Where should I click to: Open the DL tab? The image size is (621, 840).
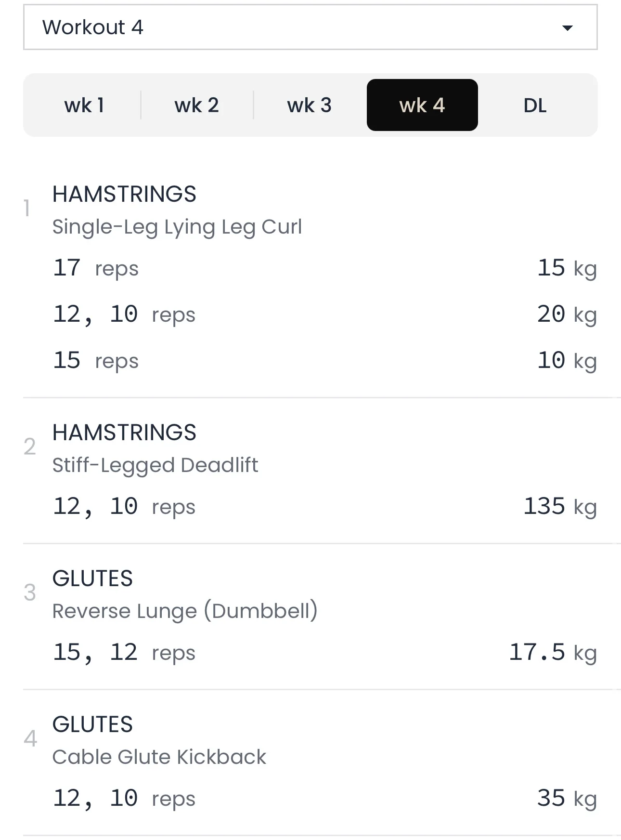coord(535,105)
